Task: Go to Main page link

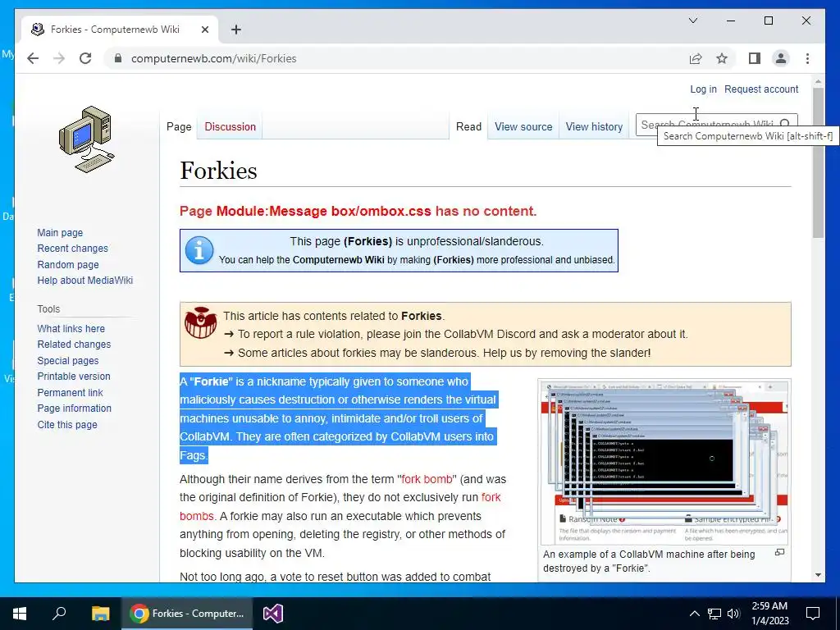Action: point(60,232)
